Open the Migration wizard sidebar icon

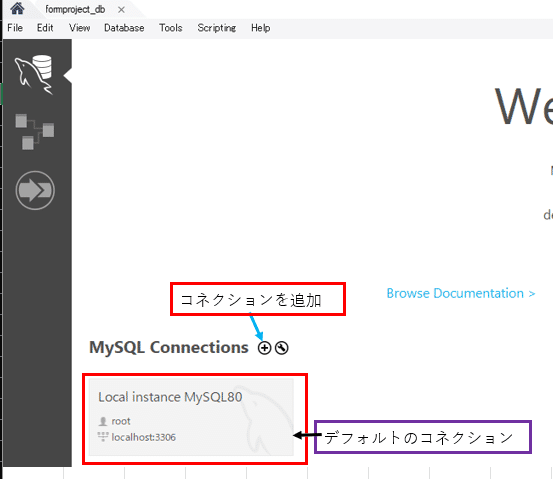coord(35,190)
